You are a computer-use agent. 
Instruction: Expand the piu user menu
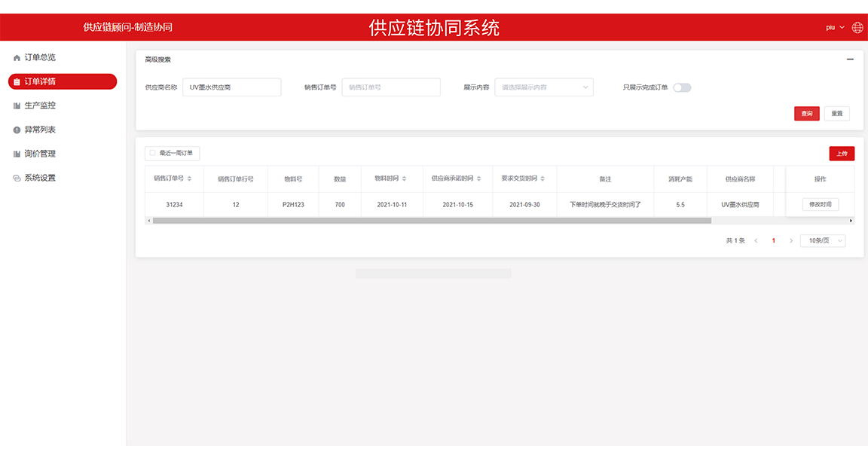click(x=834, y=28)
